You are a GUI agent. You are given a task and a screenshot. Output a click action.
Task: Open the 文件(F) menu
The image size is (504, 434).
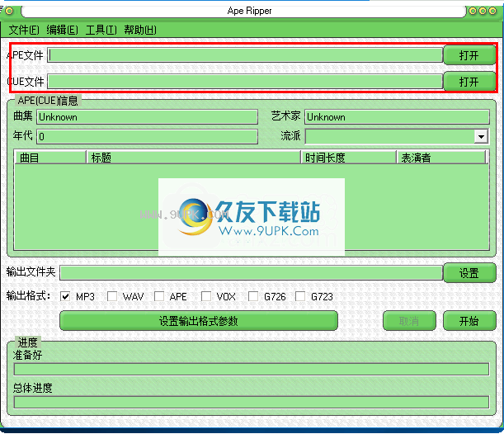pos(24,30)
